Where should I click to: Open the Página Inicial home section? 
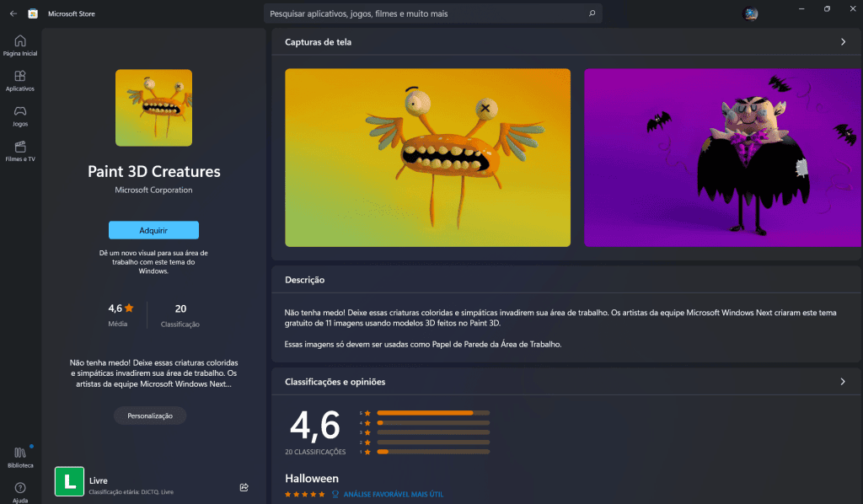click(x=20, y=46)
